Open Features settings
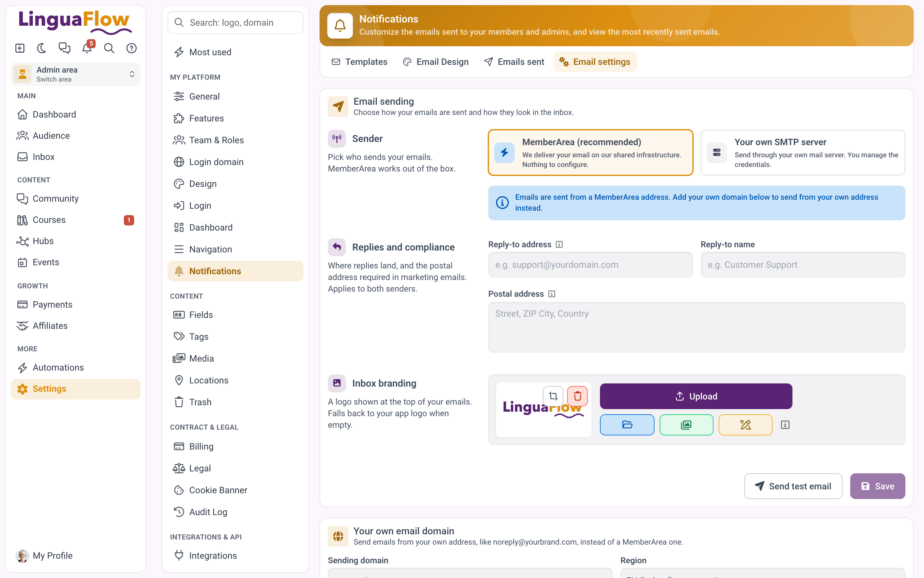 tap(235, 118)
